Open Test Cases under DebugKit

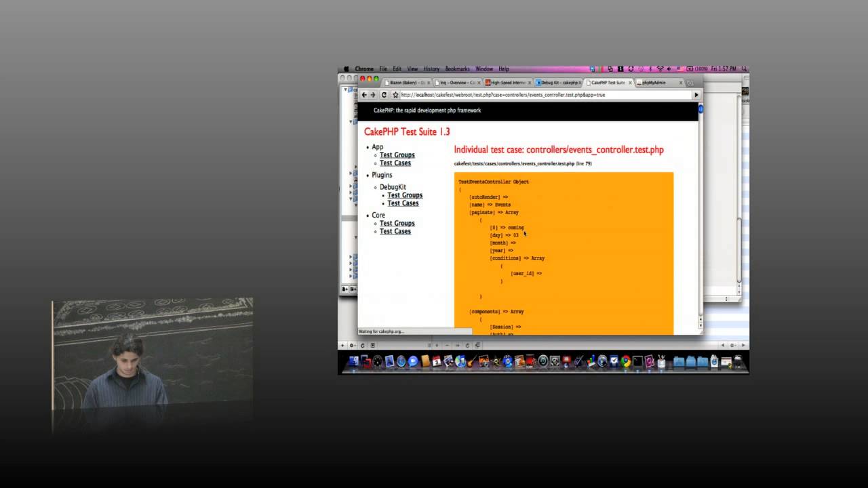pyautogui.click(x=403, y=203)
